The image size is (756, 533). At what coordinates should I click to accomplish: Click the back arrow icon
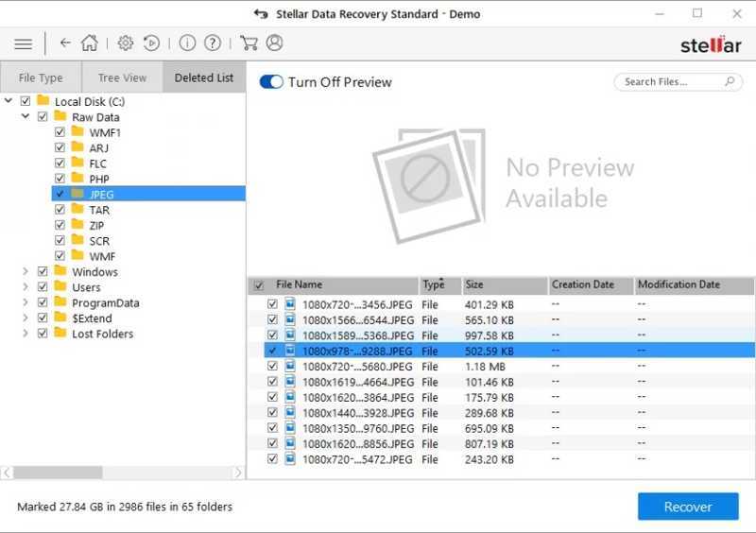(65, 43)
